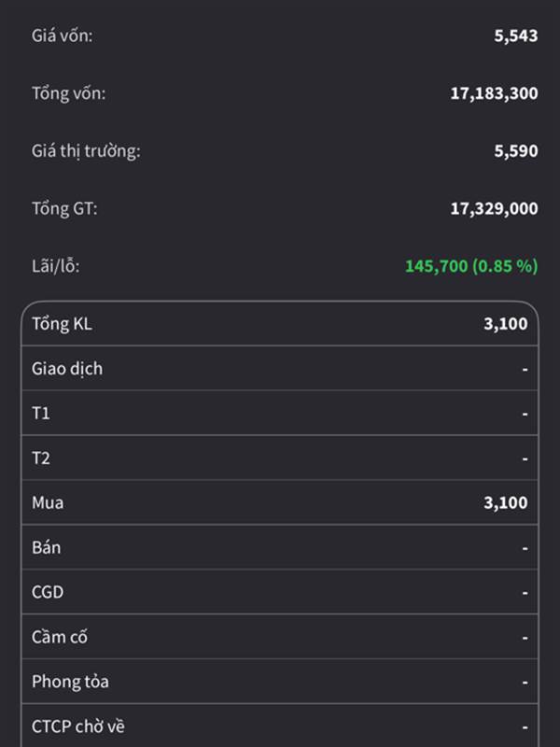Select market price value 5,590

click(515, 150)
